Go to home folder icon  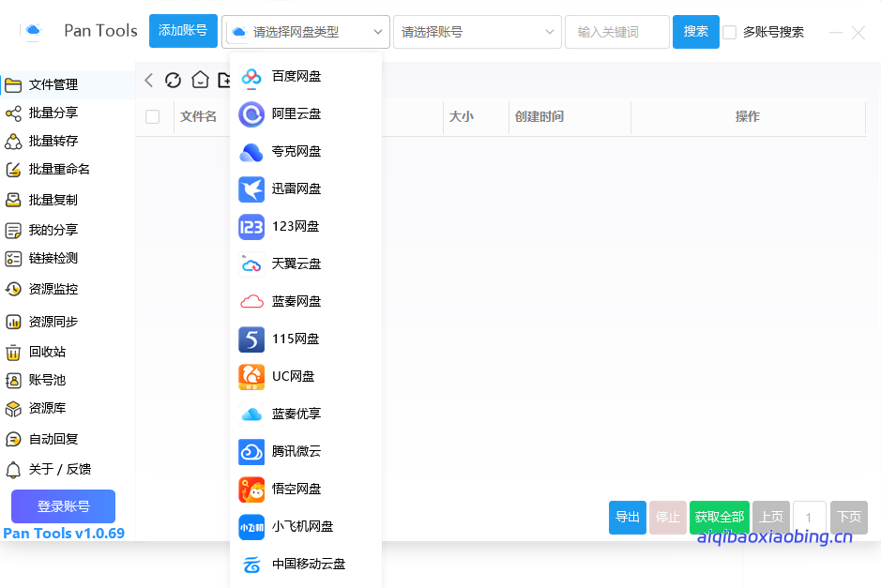[200, 81]
